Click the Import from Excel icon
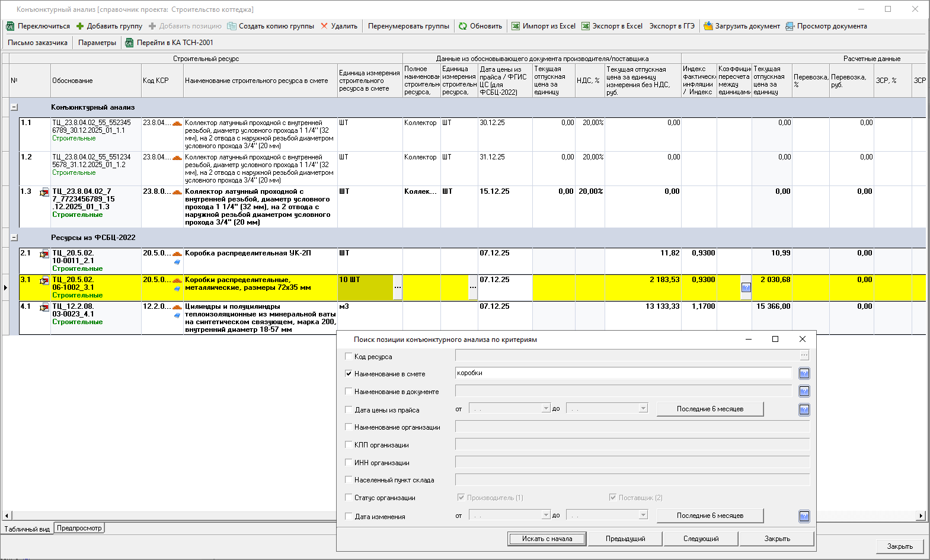The height and width of the screenshot is (560, 930). pos(516,26)
